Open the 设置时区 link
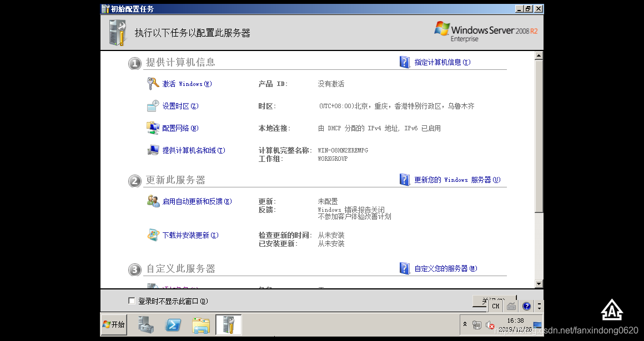Image resolution: width=644 pixels, height=341 pixels. point(180,106)
